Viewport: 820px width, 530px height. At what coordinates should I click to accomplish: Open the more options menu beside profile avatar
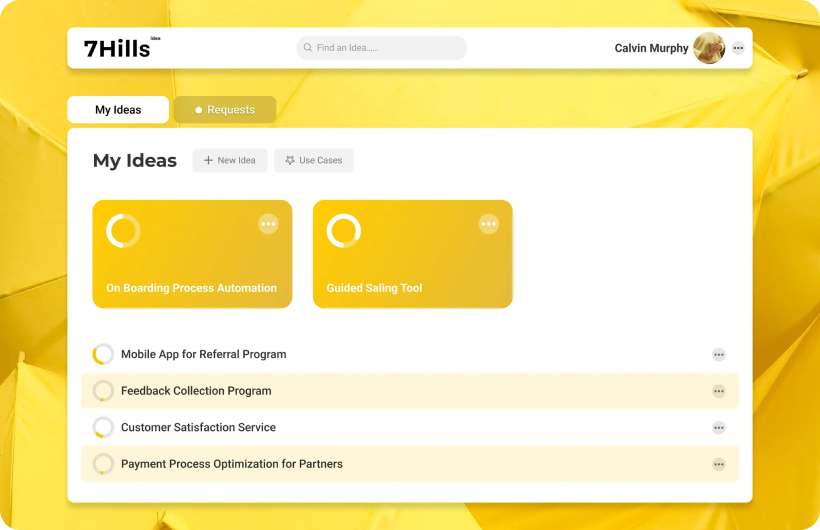[x=738, y=48]
